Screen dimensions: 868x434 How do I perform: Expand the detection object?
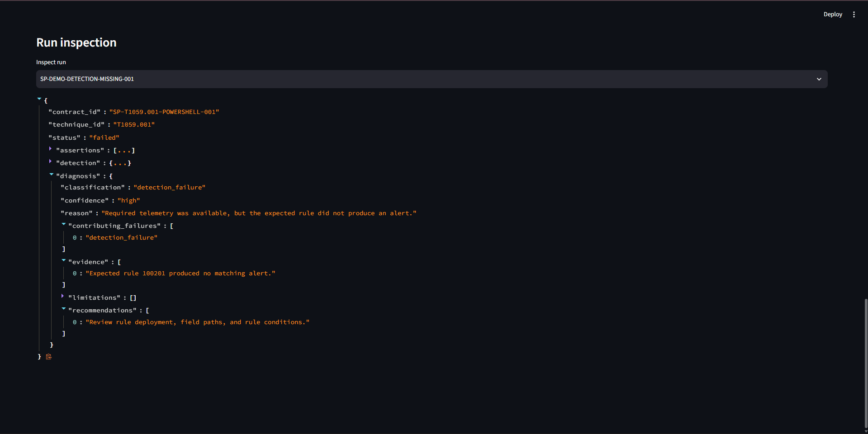[51, 161]
